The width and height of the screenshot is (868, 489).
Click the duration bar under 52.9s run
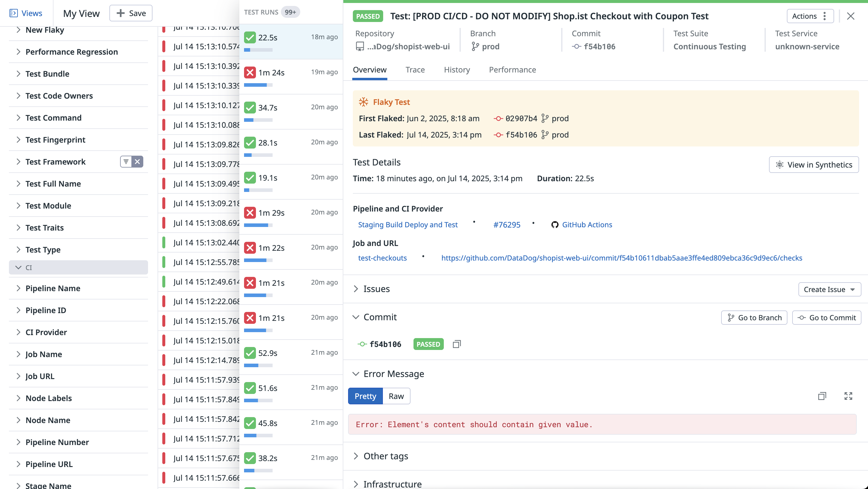[258, 365]
